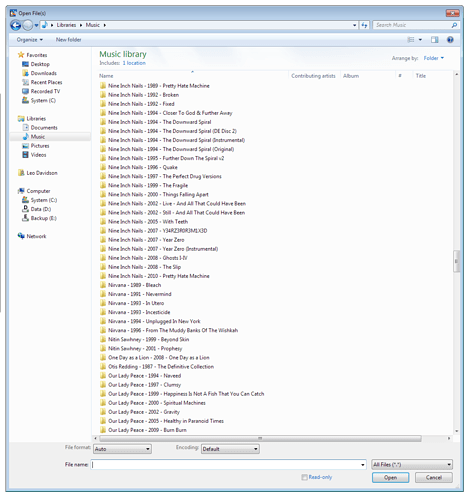Expand the File format Auto dropdown
The image size is (470, 500).
coord(122,449)
